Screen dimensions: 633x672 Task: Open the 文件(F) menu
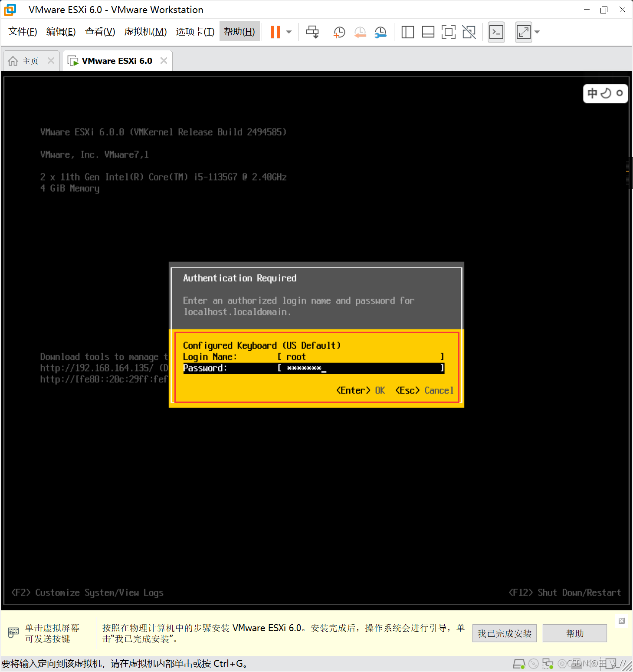tap(23, 32)
